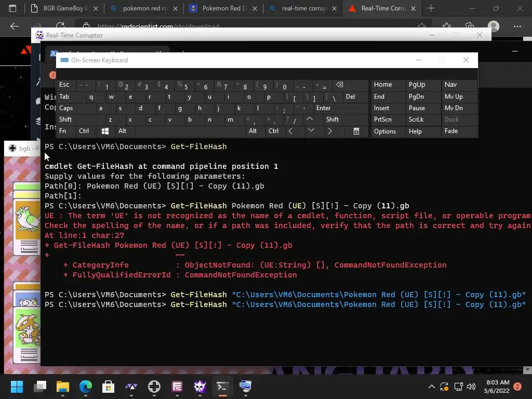Click the down arrow key on On-Screen Keyboard
This screenshot has width=532, height=399.
coord(311,130)
